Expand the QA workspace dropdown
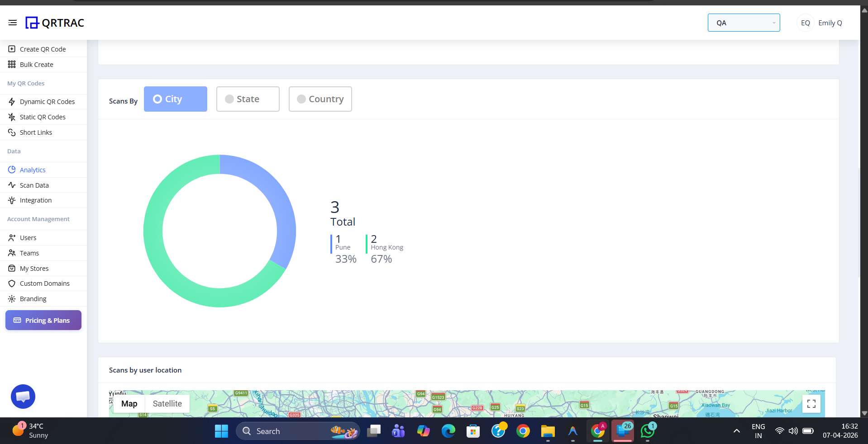 pos(744,23)
